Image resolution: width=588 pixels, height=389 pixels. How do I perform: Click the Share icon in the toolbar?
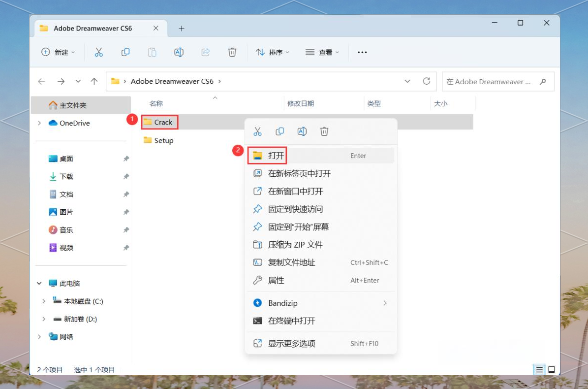click(x=206, y=52)
